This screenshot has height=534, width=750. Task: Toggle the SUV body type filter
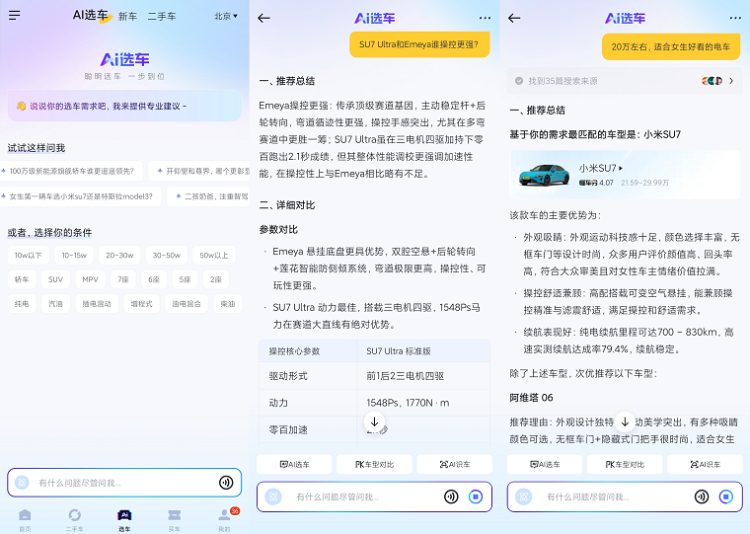[x=55, y=279]
